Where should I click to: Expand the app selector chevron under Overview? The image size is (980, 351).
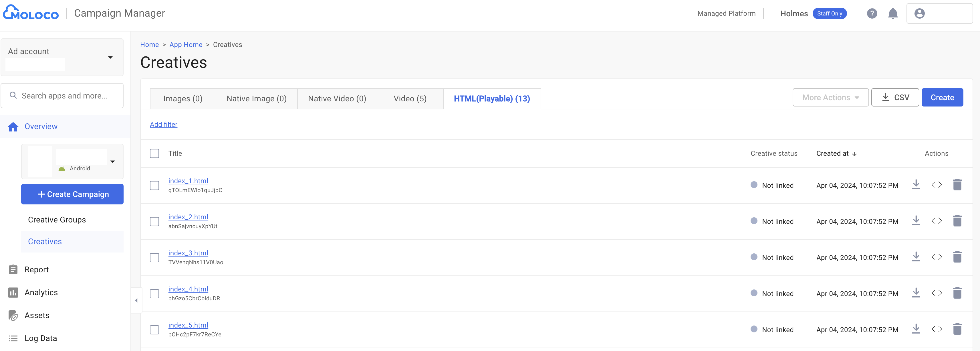pyautogui.click(x=113, y=161)
